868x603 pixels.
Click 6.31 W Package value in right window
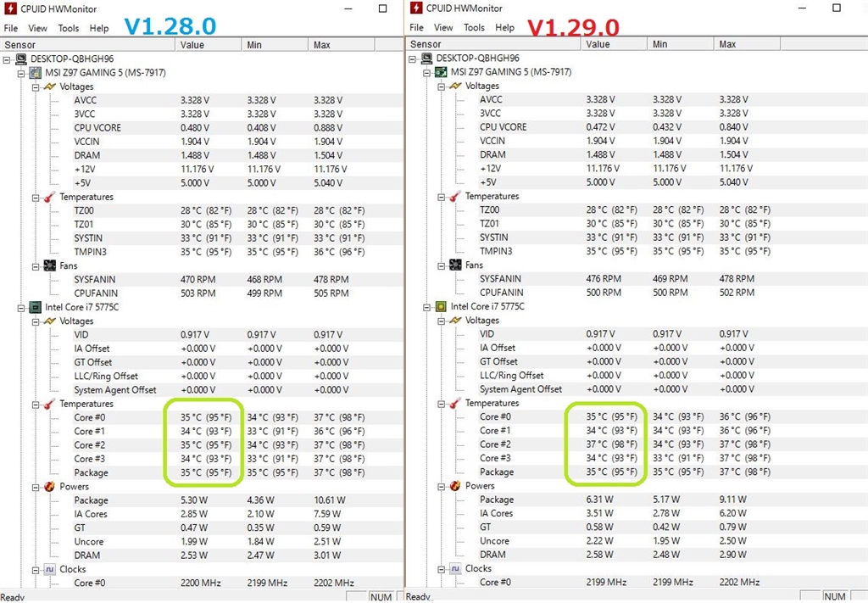[599, 500]
